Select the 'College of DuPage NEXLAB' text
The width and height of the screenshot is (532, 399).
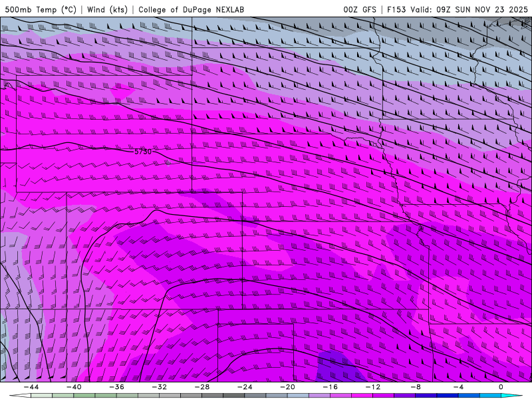pyautogui.click(x=191, y=9)
